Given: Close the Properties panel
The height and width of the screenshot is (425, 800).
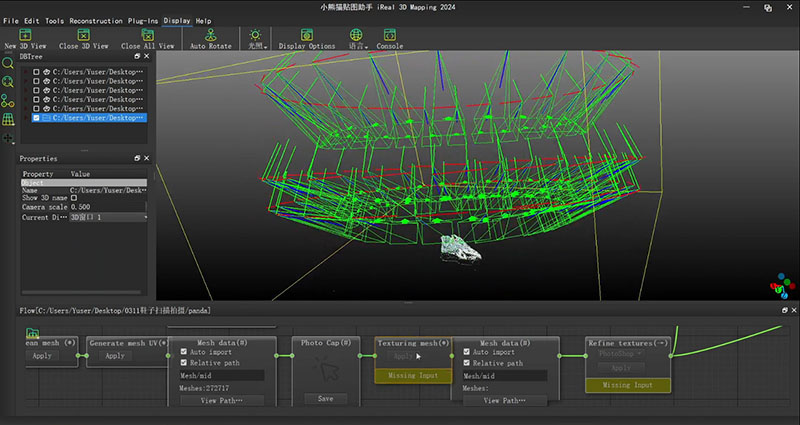Looking at the screenshot, I should point(147,159).
